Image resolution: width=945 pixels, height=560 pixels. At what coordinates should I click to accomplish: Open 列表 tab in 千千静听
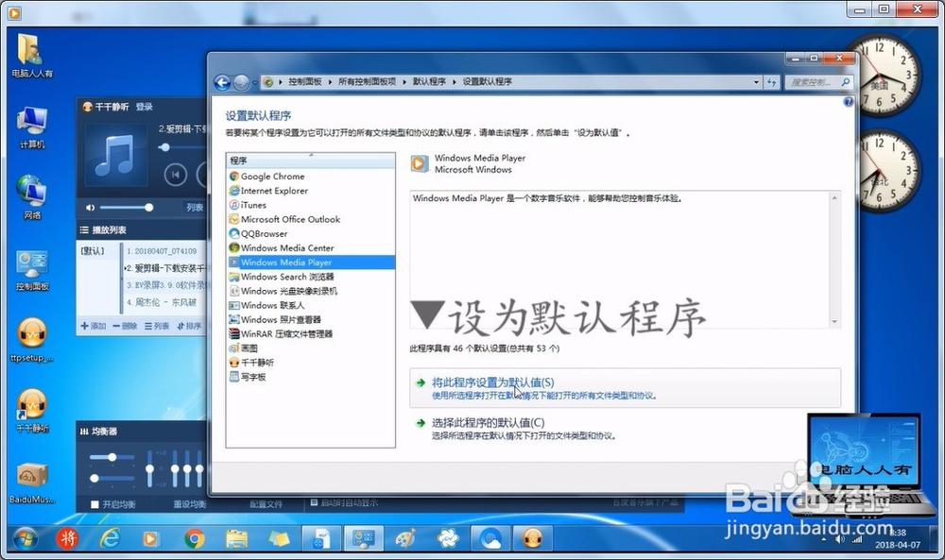(195, 208)
